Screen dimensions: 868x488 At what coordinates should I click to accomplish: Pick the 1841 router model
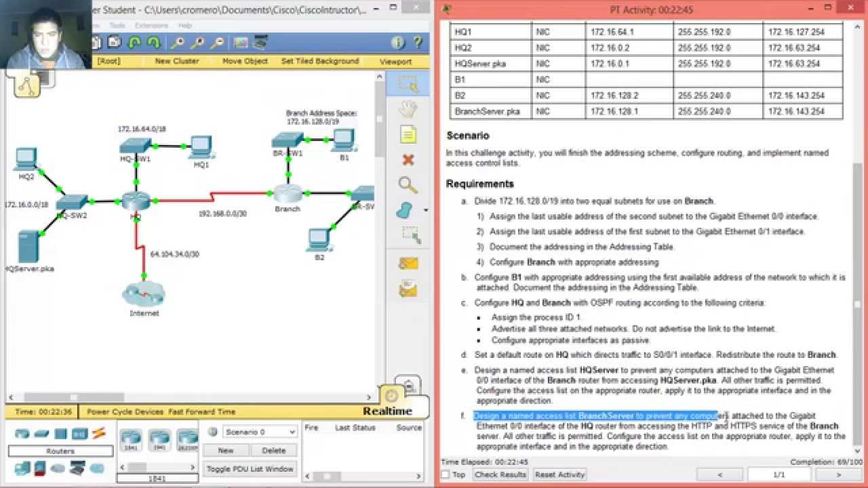(x=130, y=439)
